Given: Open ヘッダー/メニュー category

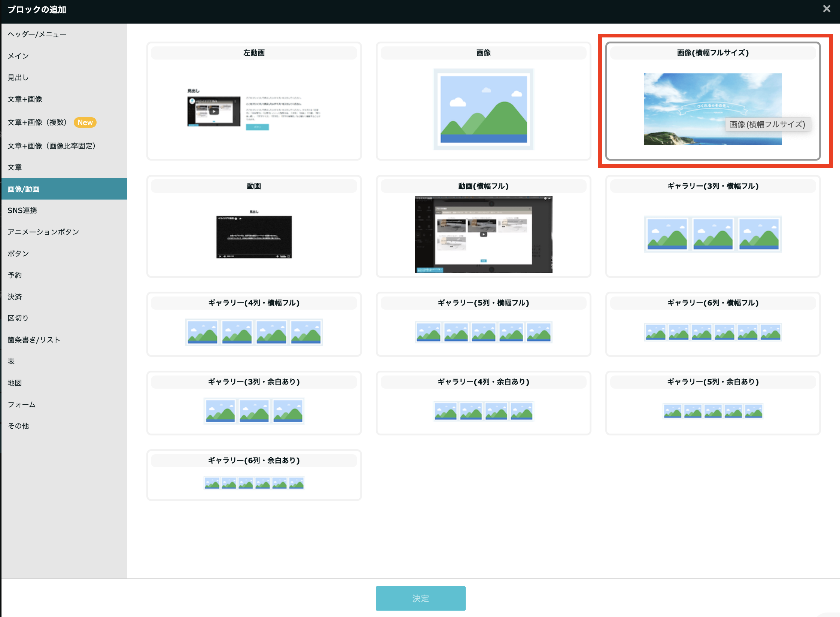Looking at the screenshot, I should [x=37, y=34].
